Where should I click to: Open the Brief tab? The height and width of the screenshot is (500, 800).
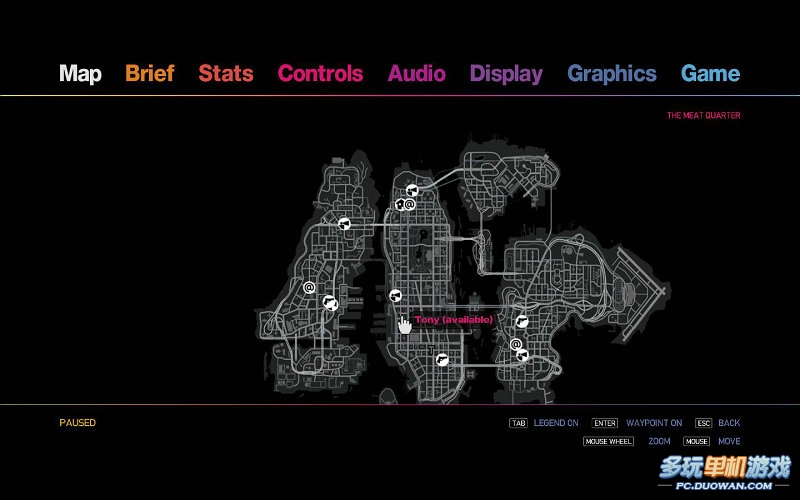[149, 73]
